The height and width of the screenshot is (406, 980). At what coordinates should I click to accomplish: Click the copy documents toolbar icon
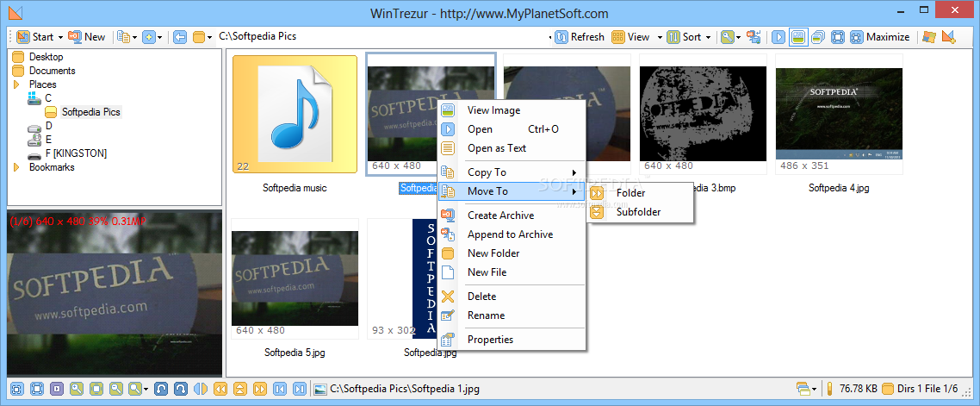coord(124,37)
